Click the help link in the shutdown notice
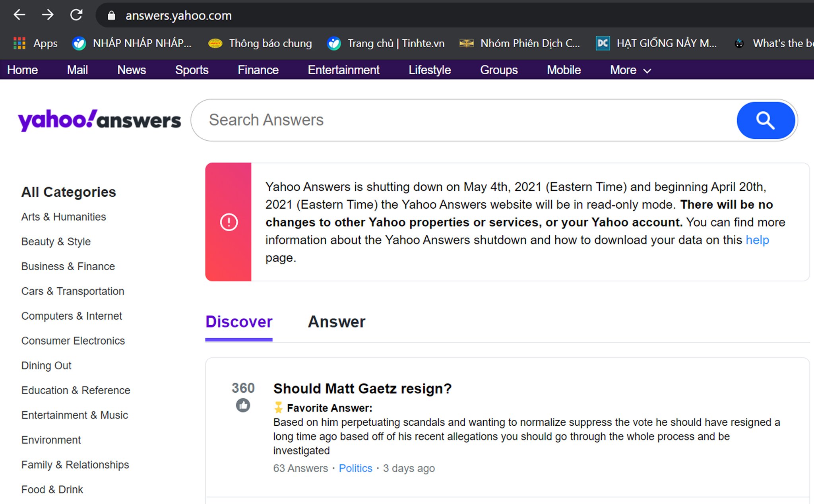This screenshot has height=504, width=814. pyautogui.click(x=757, y=240)
